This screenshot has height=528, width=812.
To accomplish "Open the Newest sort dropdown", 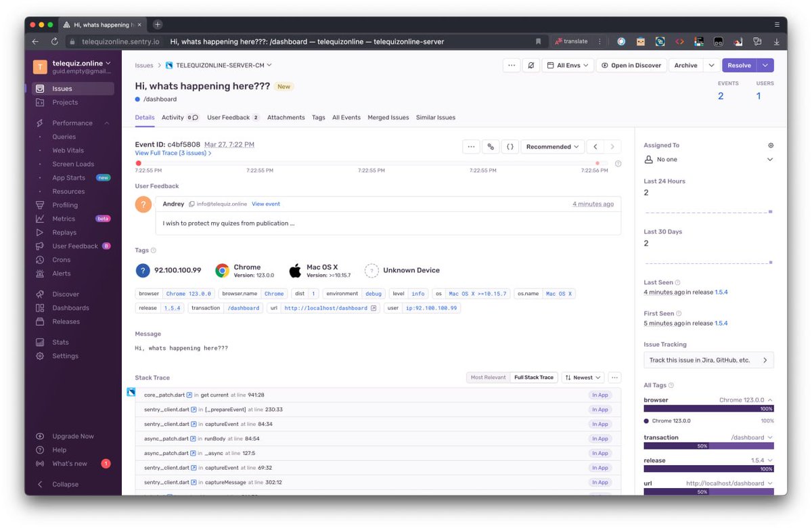I will 583,378.
